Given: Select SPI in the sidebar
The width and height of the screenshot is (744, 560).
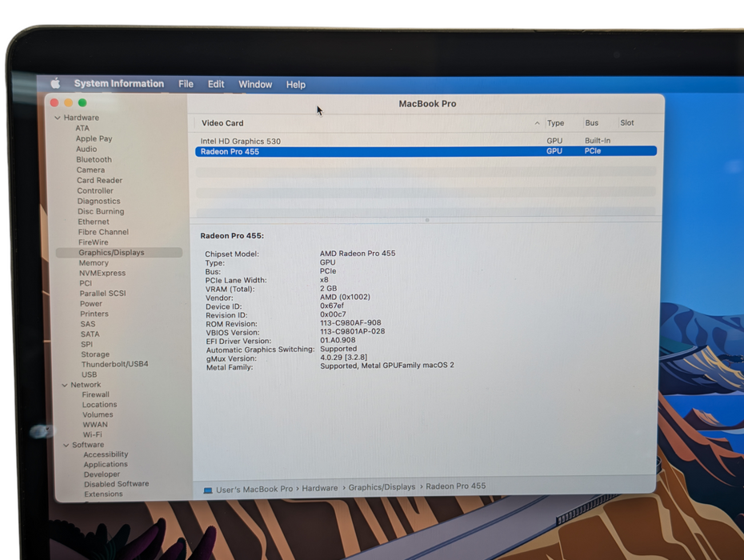Looking at the screenshot, I should [87, 344].
